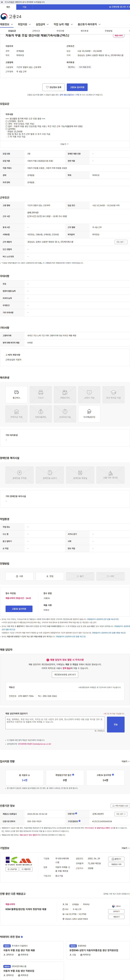Click the top 고용24 입사지원 button
The height and width of the screenshot is (980, 130).
[77, 87]
